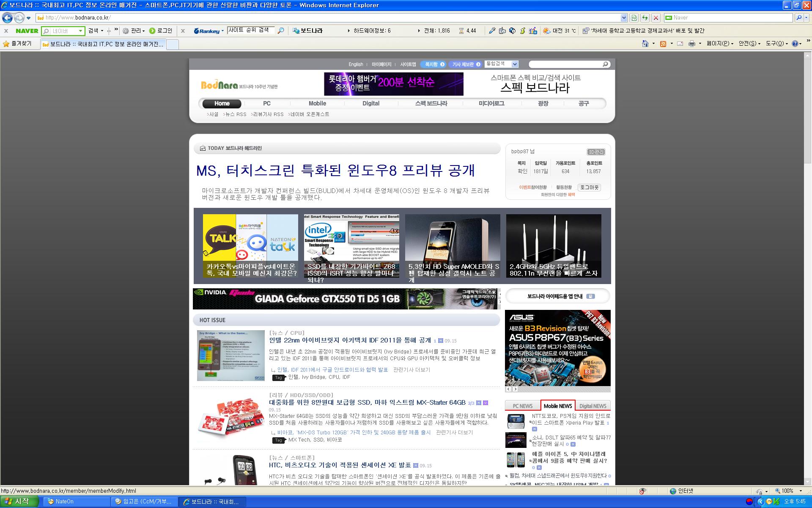Open the 카카오톡vs마이피플 thumbnail article

coord(250,246)
